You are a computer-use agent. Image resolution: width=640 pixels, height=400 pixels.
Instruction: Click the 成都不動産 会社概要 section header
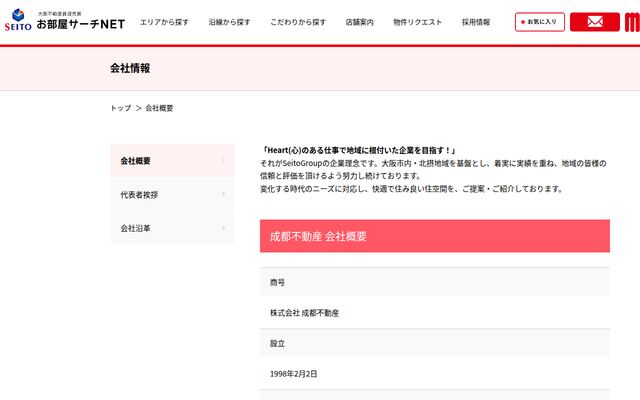pos(435,236)
